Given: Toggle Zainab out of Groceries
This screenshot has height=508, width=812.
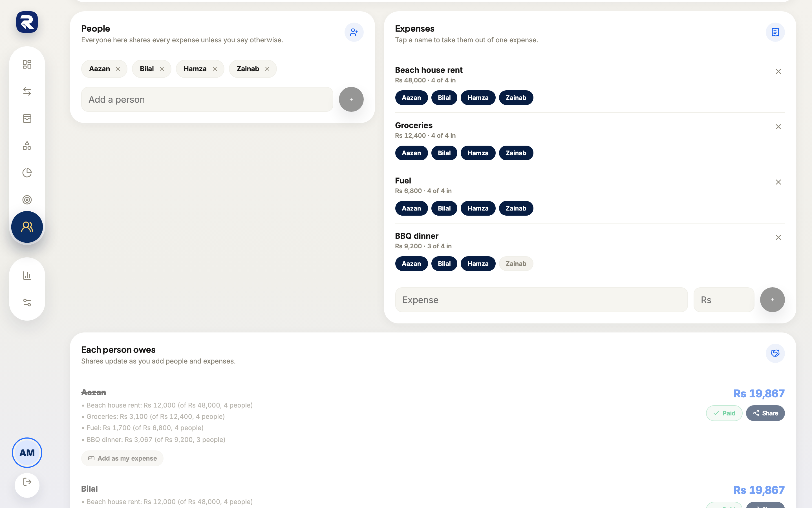Looking at the screenshot, I should 516,153.
